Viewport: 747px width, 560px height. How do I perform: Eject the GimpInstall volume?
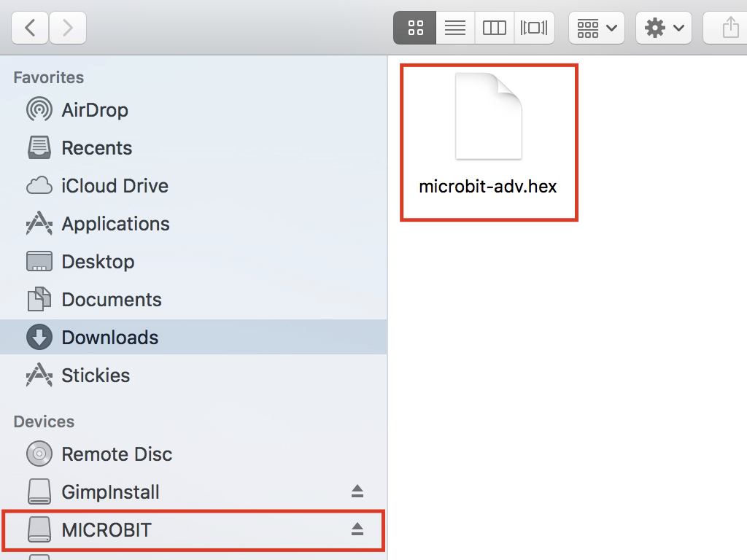[x=357, y=491]
